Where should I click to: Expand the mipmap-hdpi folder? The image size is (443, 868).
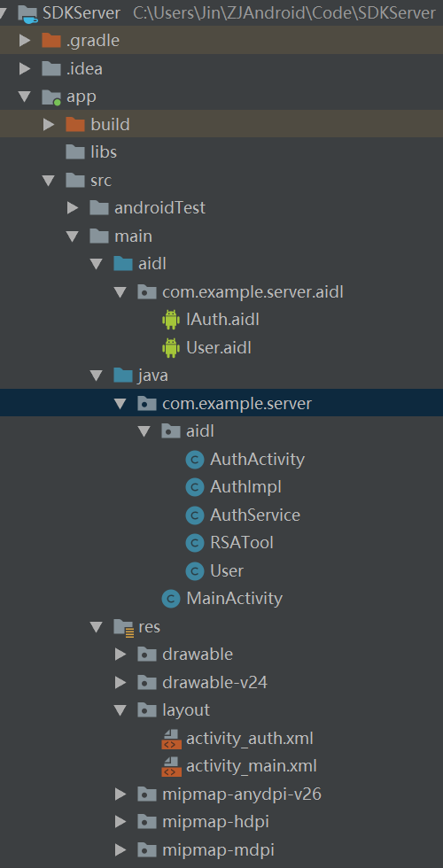click(120, 822)
